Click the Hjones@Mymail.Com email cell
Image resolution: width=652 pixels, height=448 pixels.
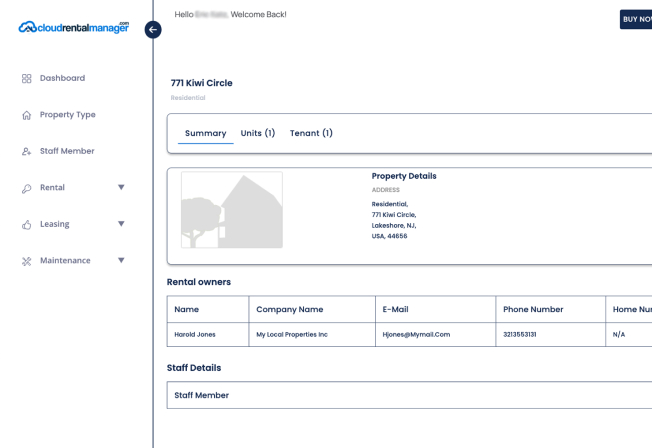pyautogui.click(x=416, y=334)
